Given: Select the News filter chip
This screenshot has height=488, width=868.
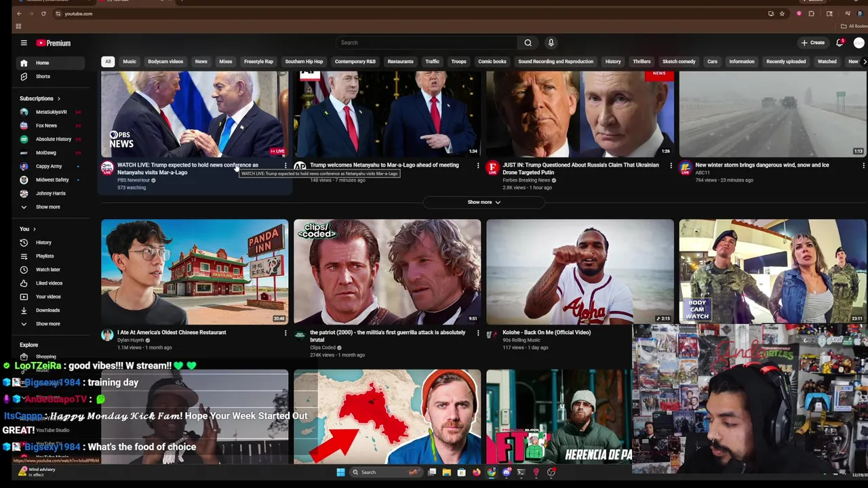Looking at the screenshot, I should click(x=201, y=62).
